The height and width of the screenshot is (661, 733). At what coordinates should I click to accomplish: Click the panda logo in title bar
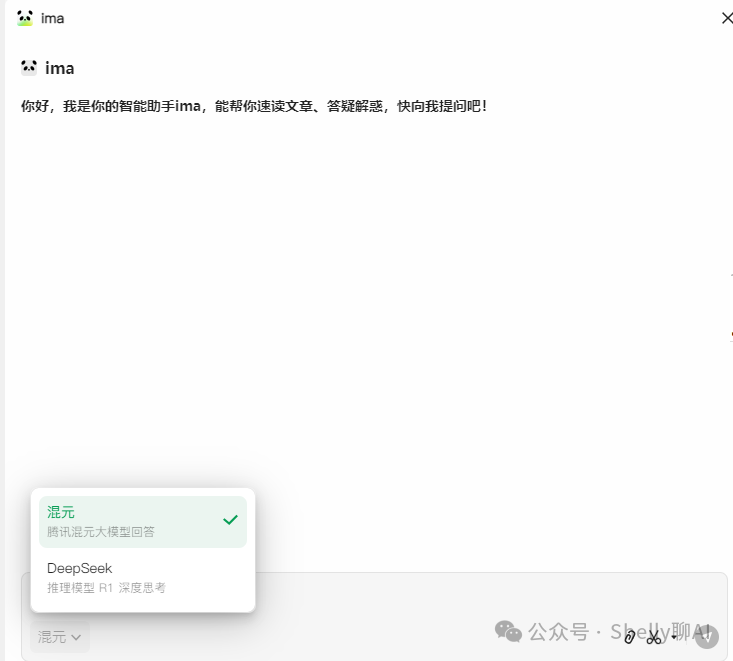(25, 18)
